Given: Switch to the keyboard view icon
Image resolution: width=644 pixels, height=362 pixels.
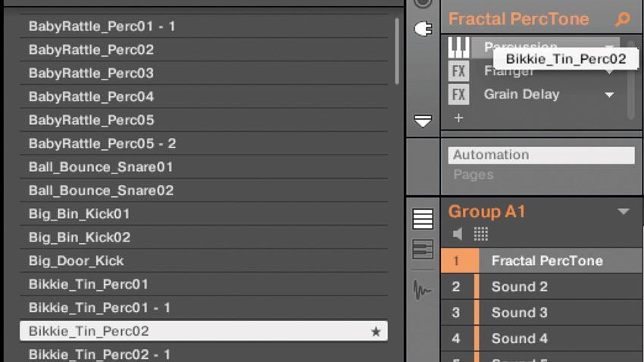Looking at the screenshot, I should (x=423, y=250).
